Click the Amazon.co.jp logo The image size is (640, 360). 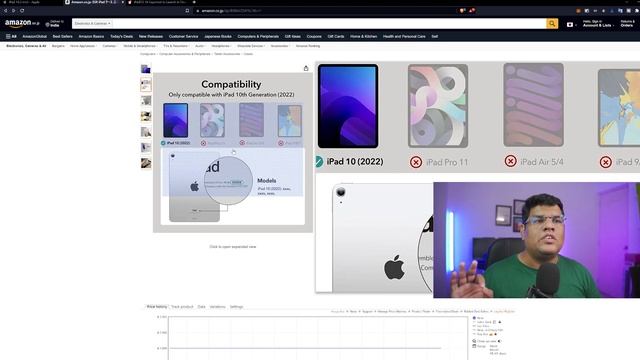(x=22, y=24)
